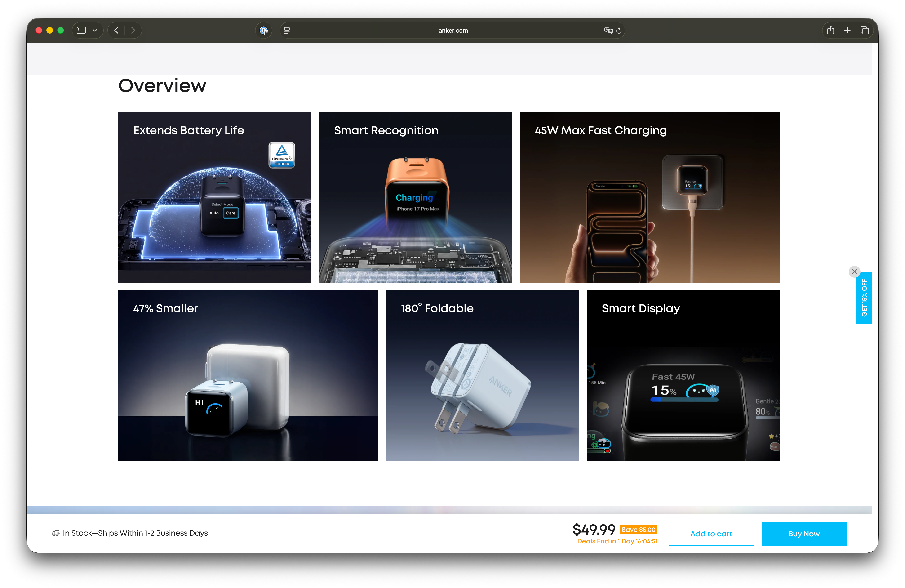The image size is (905, 588).
Task: Open the Share sheet icon
Action: coord(830,31)
